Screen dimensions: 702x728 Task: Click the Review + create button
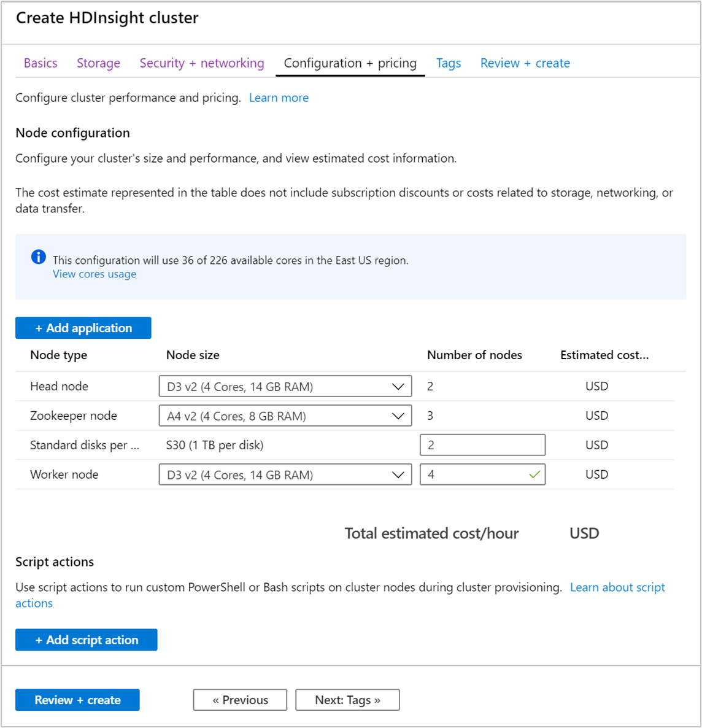77,699
